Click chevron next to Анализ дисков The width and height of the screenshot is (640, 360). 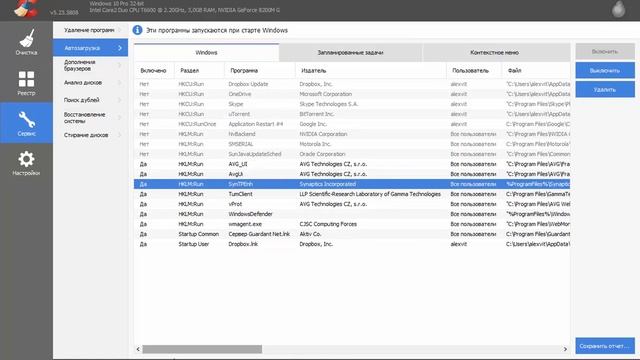(120, 83)
